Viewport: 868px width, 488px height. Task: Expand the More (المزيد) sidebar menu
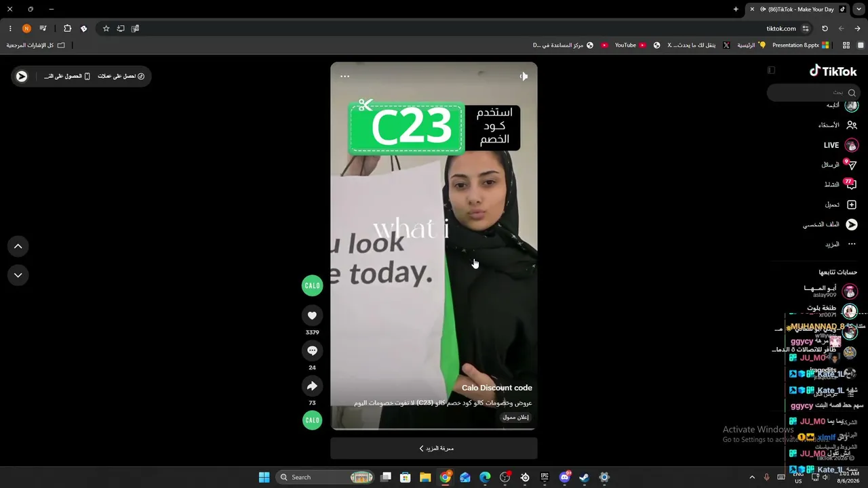pyautogui.click(x=841, y=244)
